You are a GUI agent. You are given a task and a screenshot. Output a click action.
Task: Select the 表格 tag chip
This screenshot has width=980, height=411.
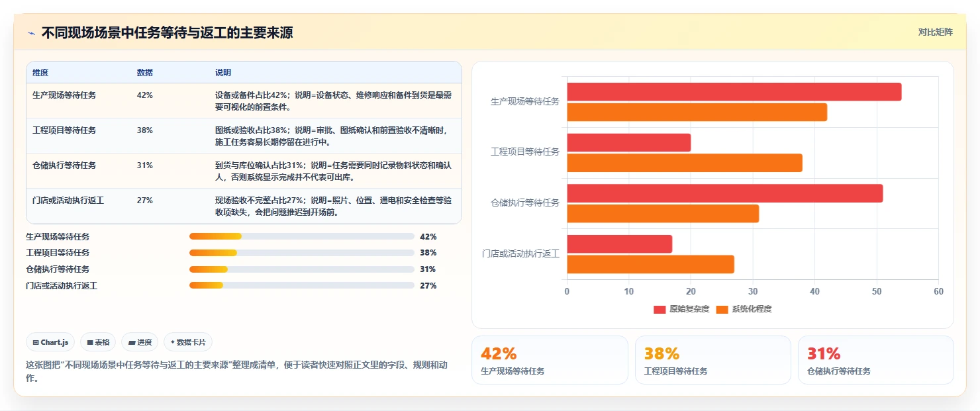point(98,342)
